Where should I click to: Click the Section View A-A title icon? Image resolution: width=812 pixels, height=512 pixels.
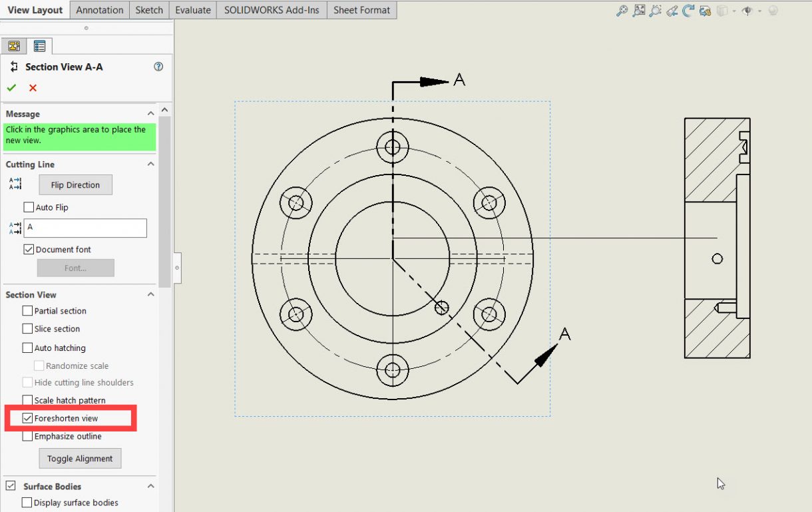point(15,67)
